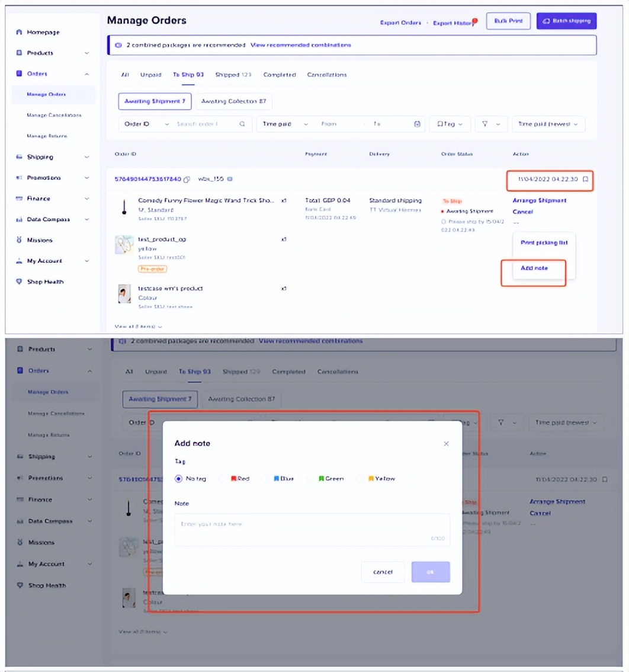Select the Green tag radio button
The width and height of the screenshot is (629, 672).
309,479
